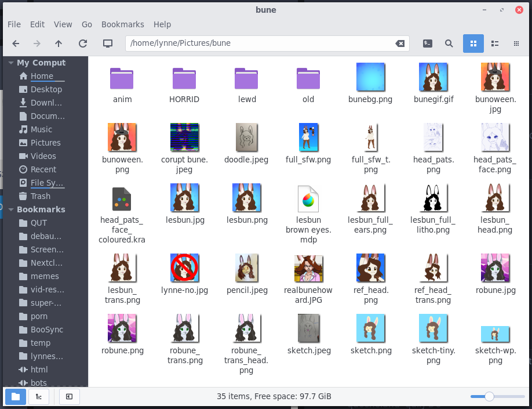Click the Computer icon in toolbar
This screenshot has height=409, width=532.
107,44
